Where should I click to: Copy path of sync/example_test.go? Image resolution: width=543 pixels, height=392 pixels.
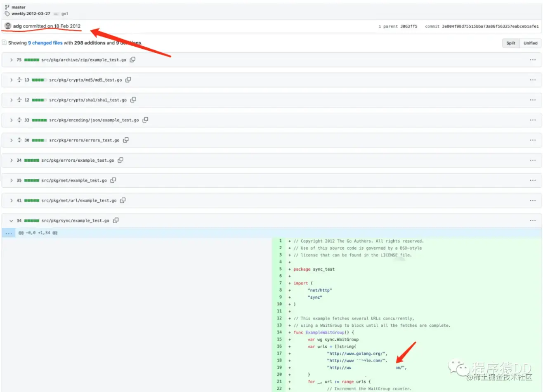click(x=116, y=220)
